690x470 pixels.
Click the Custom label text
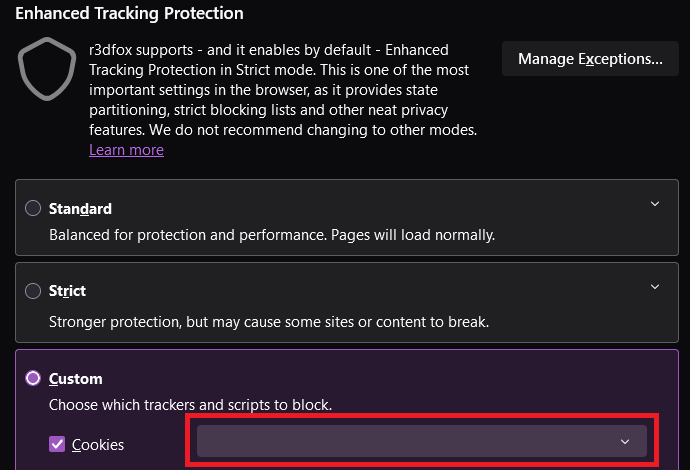pos(76,379)
